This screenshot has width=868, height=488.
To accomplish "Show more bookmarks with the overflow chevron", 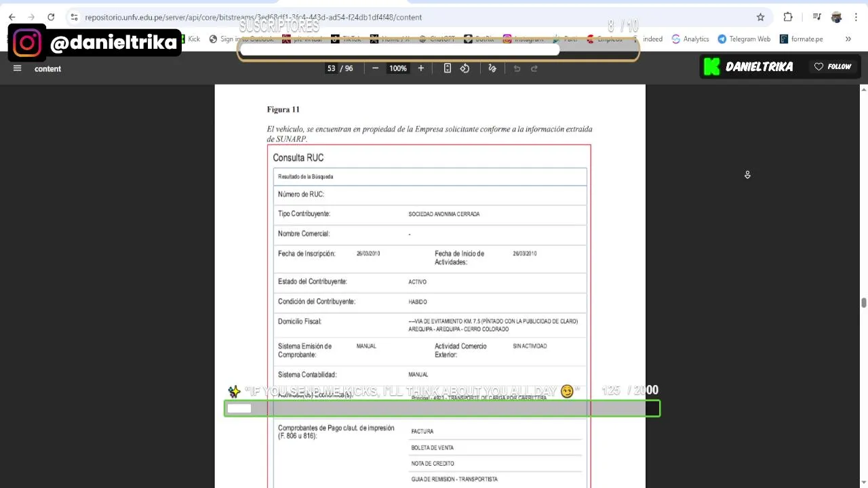I will 848,39.
